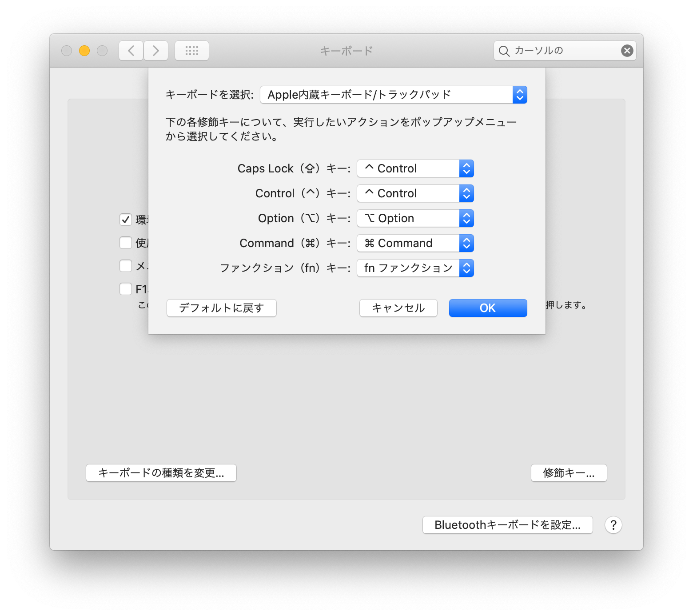The image size is (693, 616).
Task: Click Bluetoothキーボードを設定... button
Action: [x=508, y=525]
